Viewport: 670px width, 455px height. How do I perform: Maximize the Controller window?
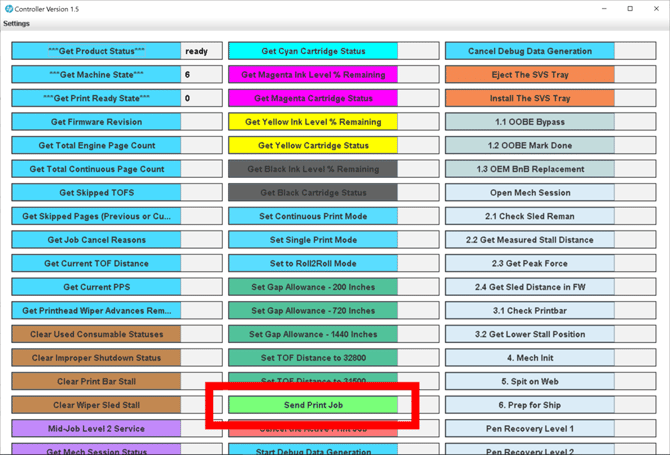630,8
